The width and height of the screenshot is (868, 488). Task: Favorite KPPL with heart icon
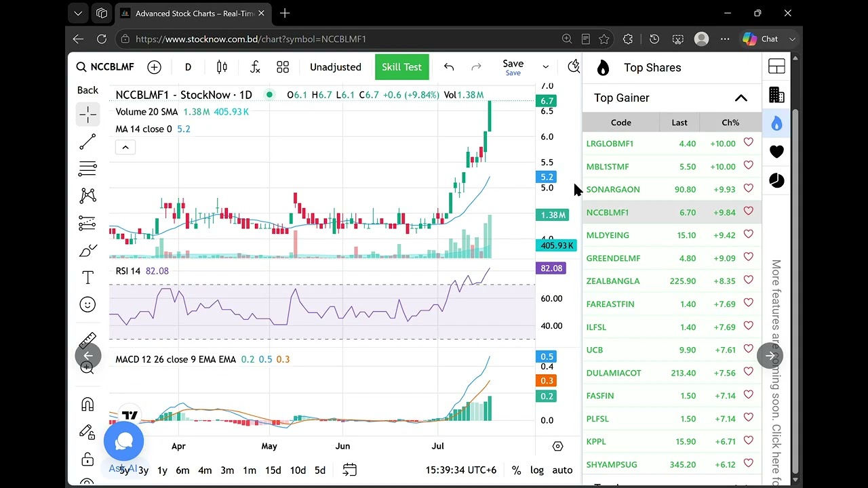[x=748, y=440]
